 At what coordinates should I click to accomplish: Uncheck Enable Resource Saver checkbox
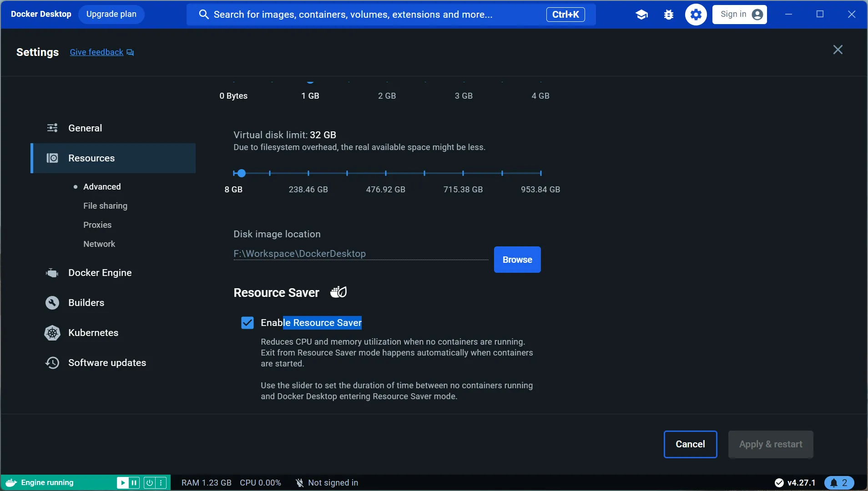[x=247, y=323]
